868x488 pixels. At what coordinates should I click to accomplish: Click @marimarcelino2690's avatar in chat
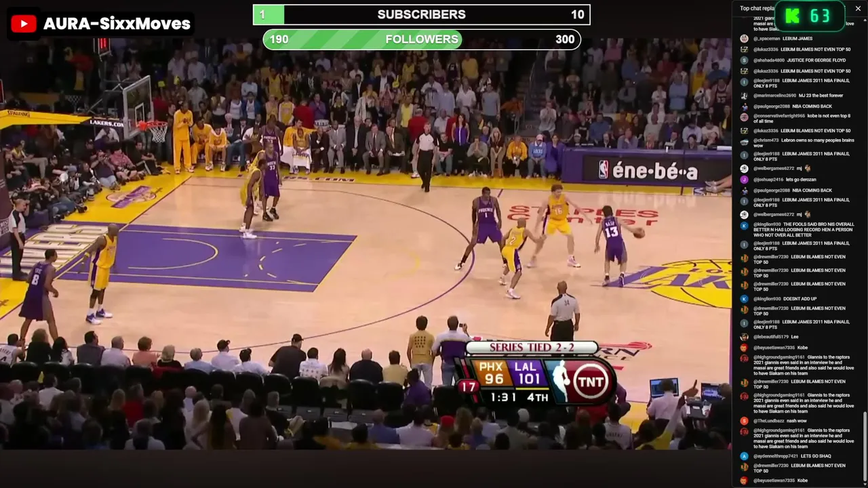click(x=744, y=96)
